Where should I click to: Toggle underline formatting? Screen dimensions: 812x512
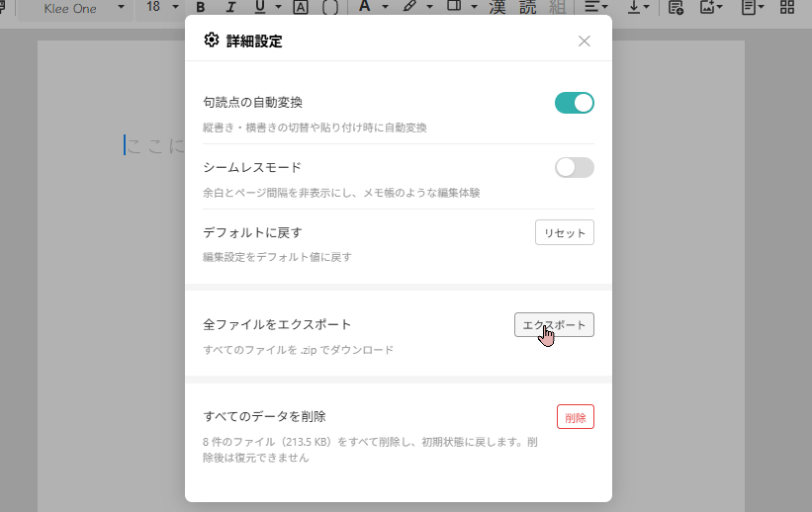click(x=260, y=7)
